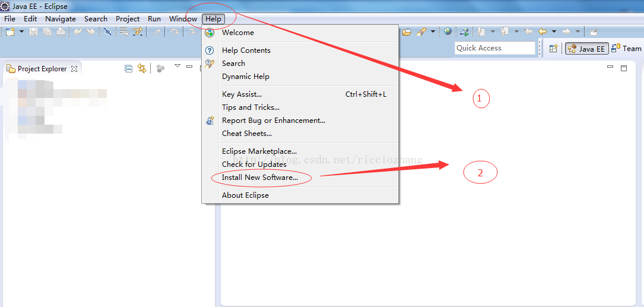Choose Install New Software... entry

[x=300, y=178]
